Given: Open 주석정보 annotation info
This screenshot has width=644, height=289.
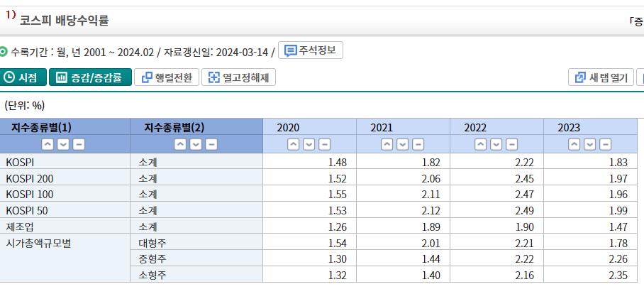Looking at the screenshot, I should click(311, 50).
